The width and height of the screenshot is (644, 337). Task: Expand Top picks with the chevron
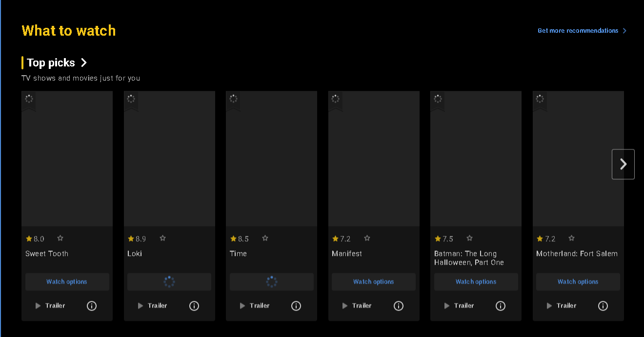[84, 63]
